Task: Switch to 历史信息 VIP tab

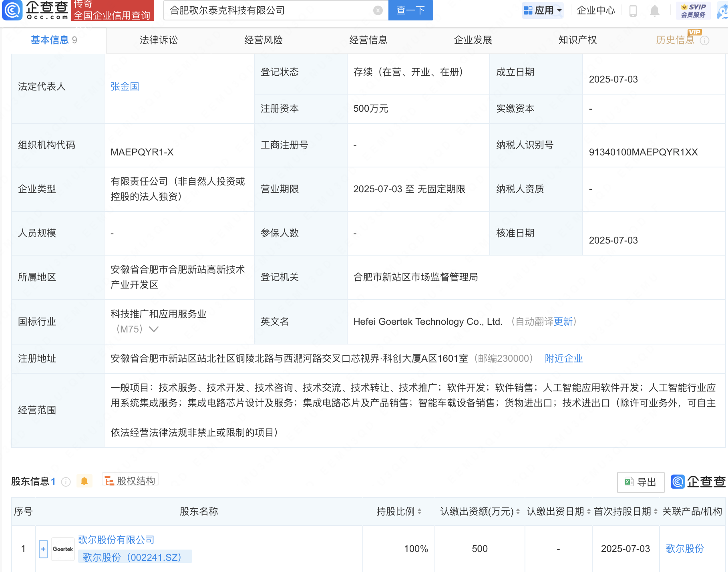Action: coord(675,40)
